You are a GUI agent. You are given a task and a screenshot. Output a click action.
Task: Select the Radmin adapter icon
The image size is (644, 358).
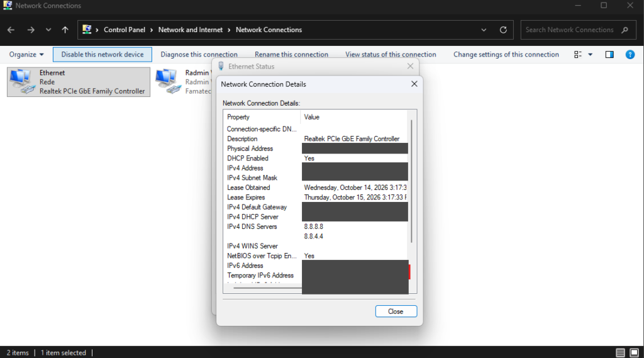point(169,81)
